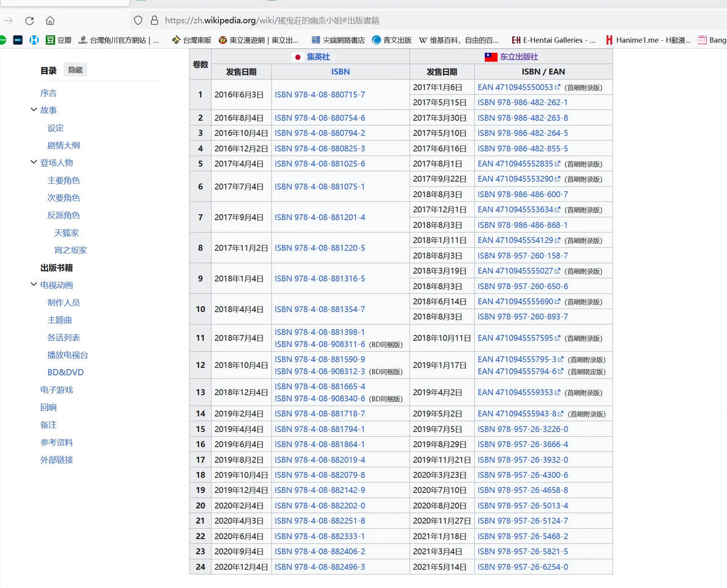Open 台灣角川官方網站 bookmark

[119, 40]
